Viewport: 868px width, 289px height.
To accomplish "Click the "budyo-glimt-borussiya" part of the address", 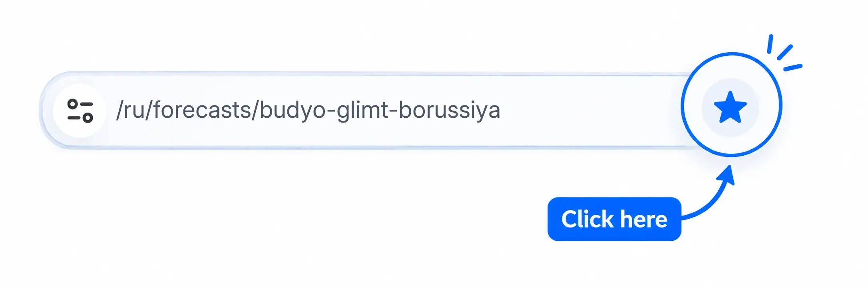I will 380,111.
